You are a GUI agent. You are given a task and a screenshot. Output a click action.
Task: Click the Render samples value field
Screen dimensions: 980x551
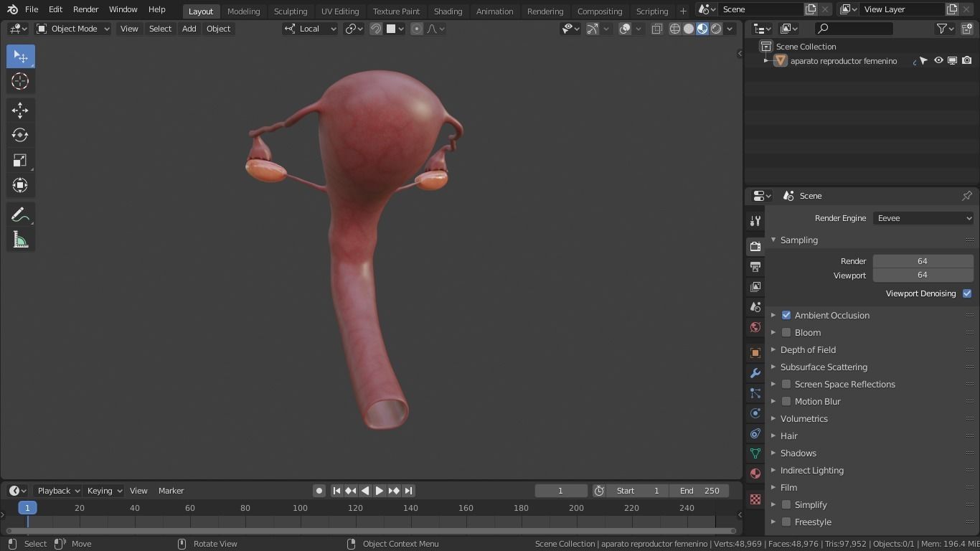(923, 261)
